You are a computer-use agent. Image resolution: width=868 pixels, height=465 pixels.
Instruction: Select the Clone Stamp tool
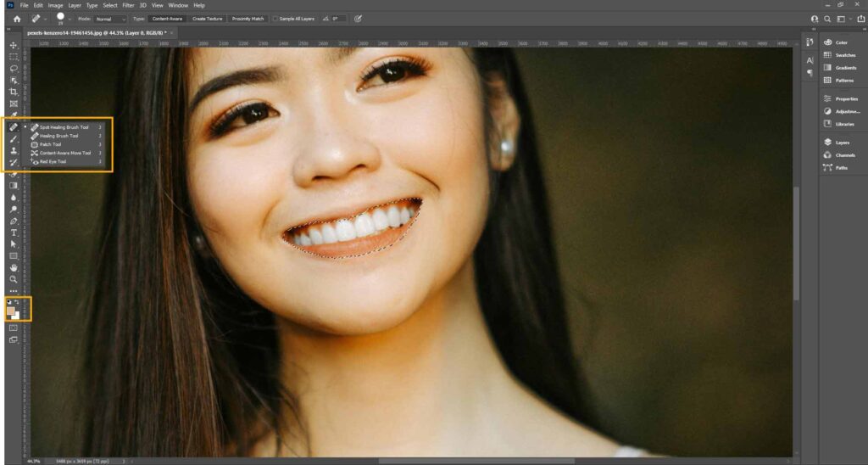[14, 150]
